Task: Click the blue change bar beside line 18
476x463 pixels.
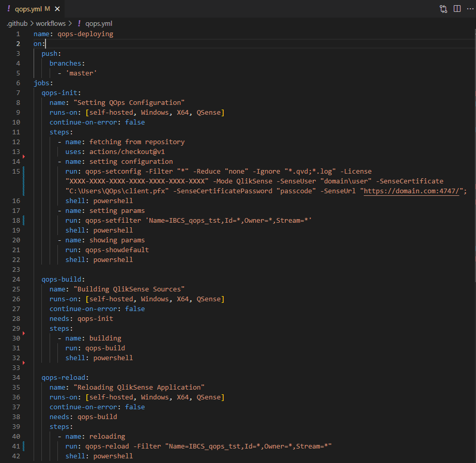Action: click(x=24, y=221)
